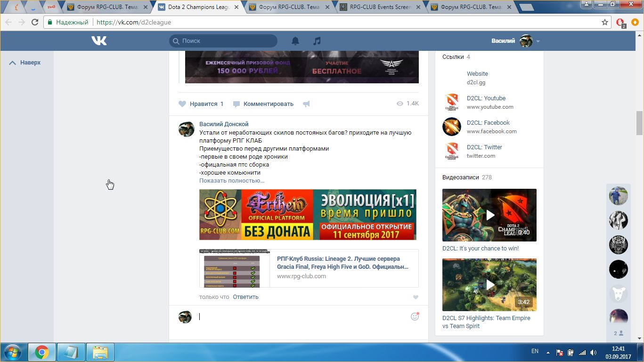Click the views counter 1.4K
The height and width of the screenshot is (362, 644).
click(408, 104)
